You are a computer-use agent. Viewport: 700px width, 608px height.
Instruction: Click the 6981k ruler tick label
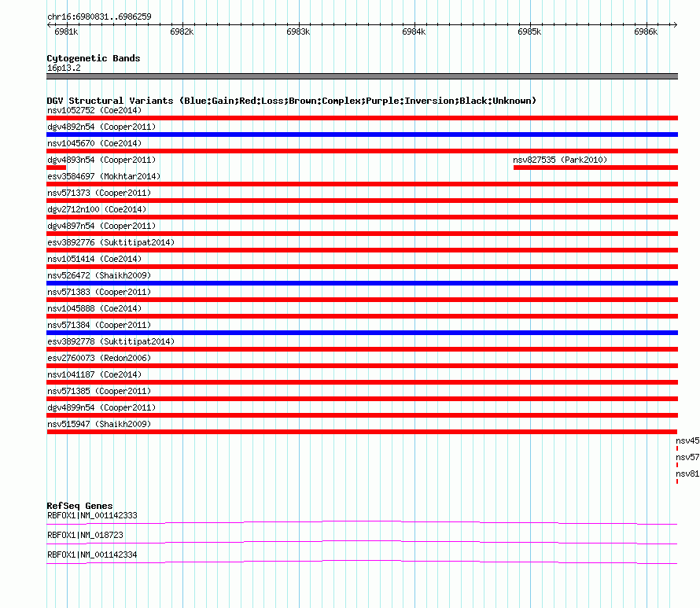click(x=66, y=31)
